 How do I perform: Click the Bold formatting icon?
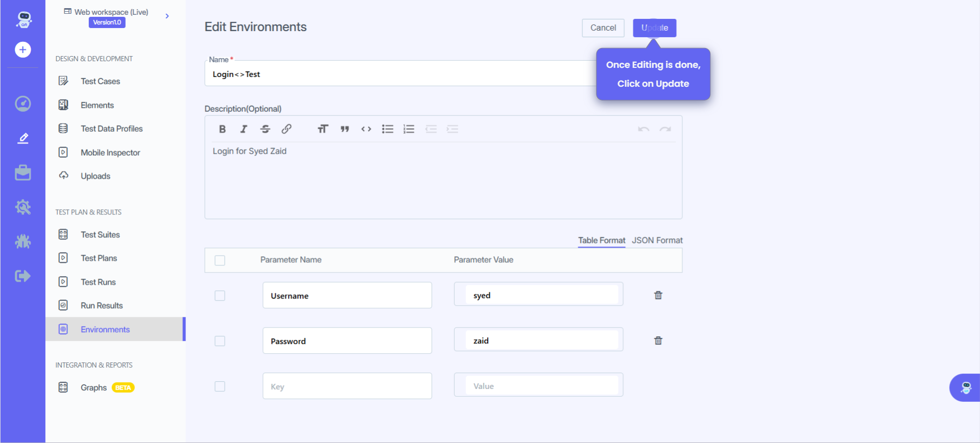tap(222, 129)
